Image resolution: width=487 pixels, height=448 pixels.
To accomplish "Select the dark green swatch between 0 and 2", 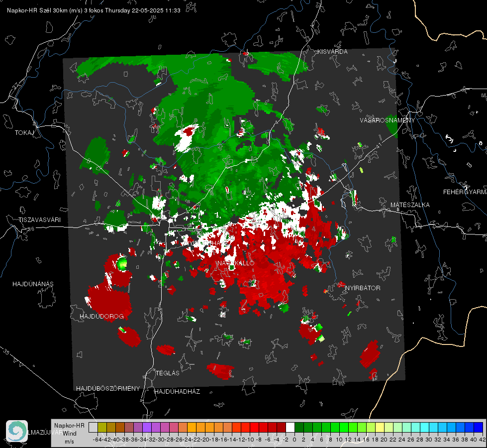I will coord(299,427).
